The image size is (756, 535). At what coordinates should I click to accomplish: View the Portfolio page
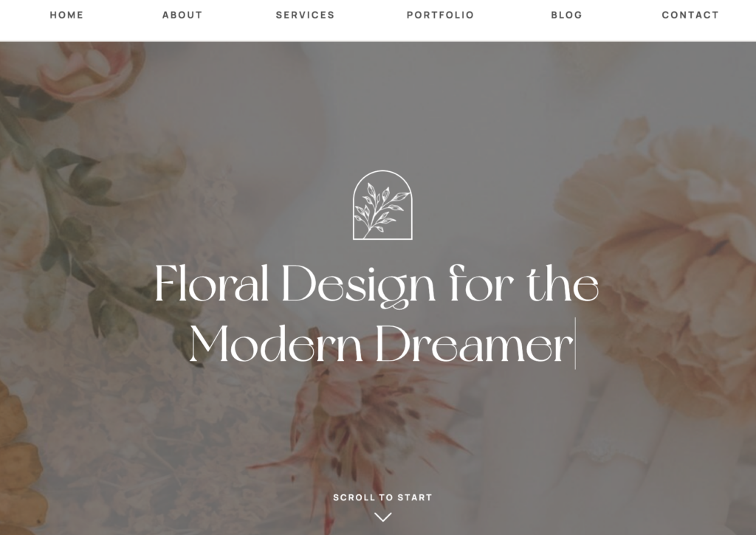(x=440, y=15)
